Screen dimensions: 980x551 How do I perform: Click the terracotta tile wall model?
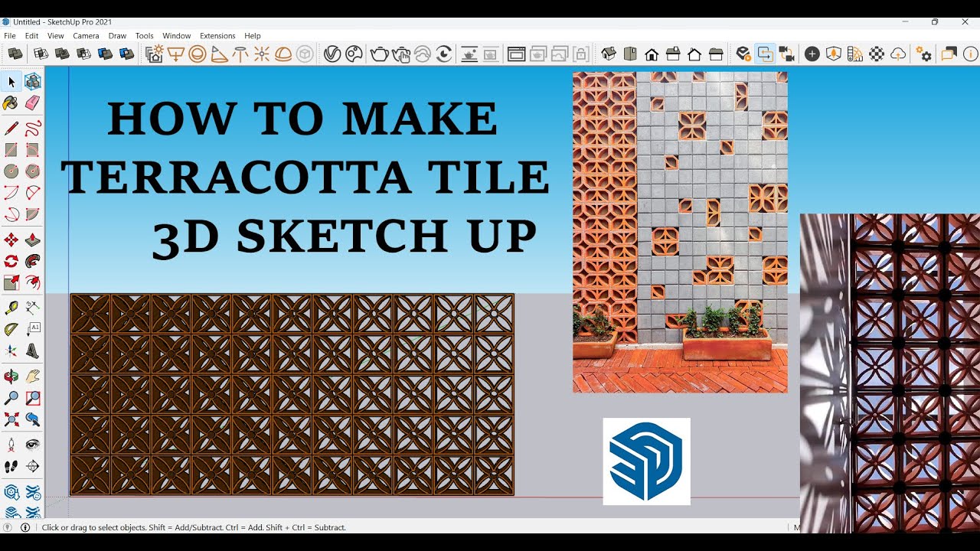pyautogui.click(x=292, y=395)
